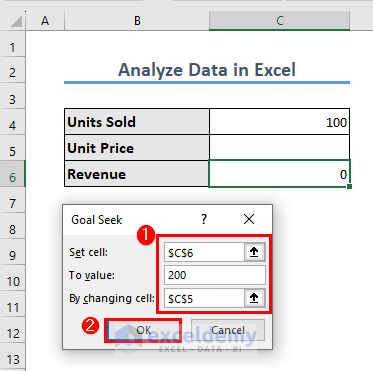373x371 pixels.
Task: Select column B header
Action: (x=137, y=21)
